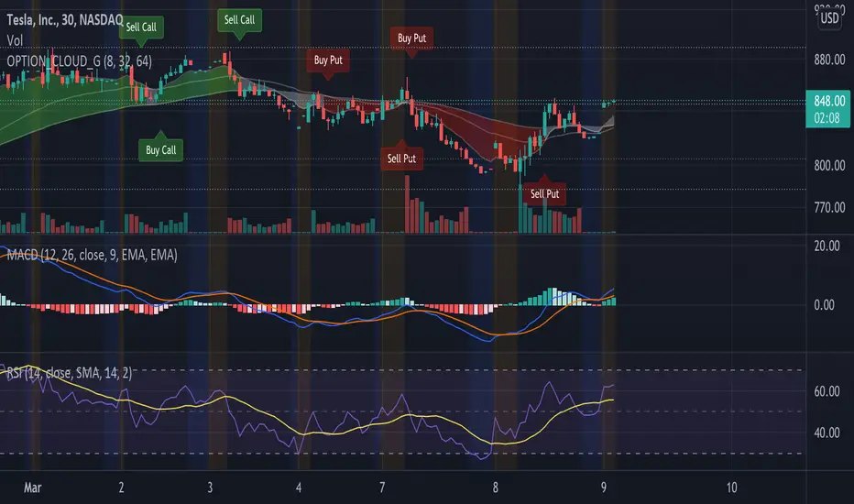Viewport: 854px width, 504px height.
Task: Select the RSI indicator legend
Action: (69, 373)
